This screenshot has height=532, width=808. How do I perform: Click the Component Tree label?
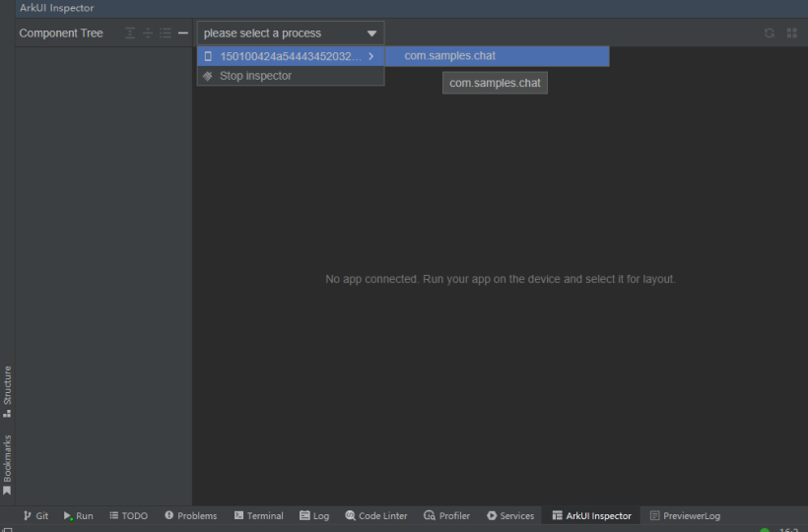tap(61, 33)
